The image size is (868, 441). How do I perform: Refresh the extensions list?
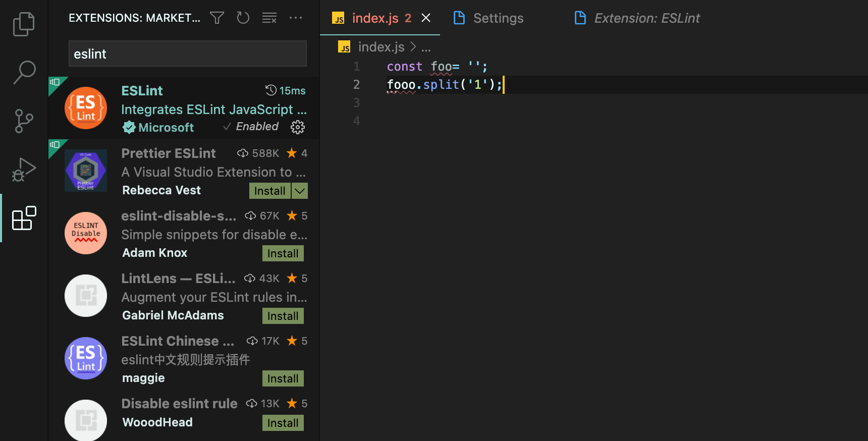coord(243,18)
